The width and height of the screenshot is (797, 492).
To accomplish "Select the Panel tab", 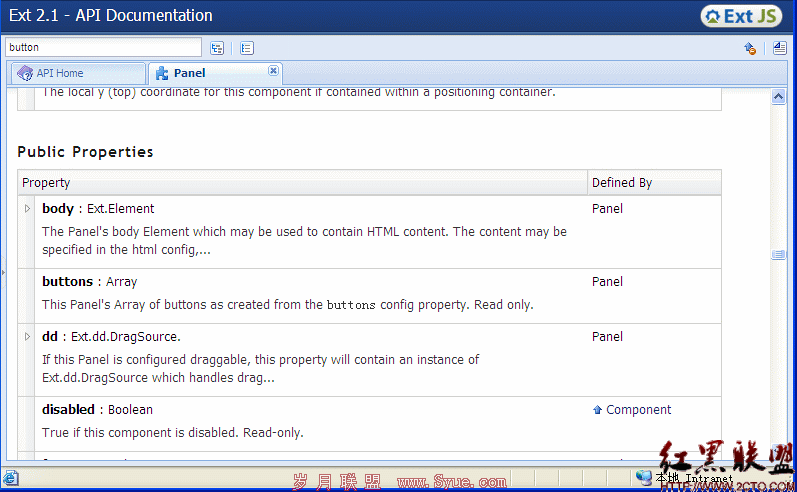I will [x=215, y=73].
